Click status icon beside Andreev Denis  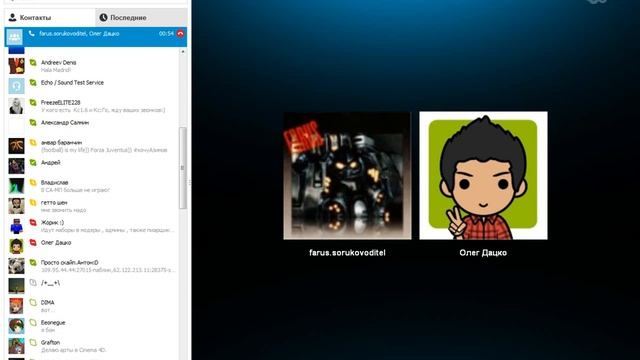coord(33,62)
